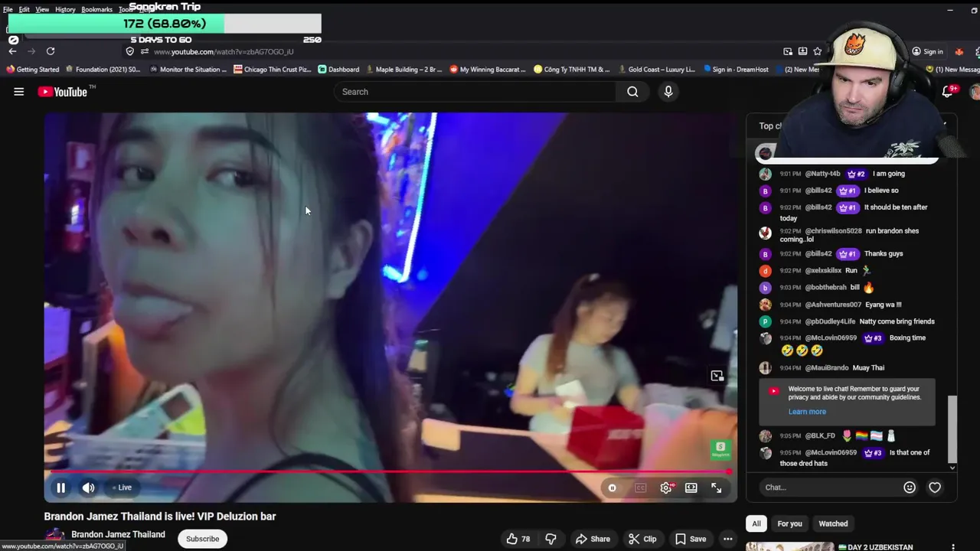Click the search magnifier button
980x551 pixels.
632,92
